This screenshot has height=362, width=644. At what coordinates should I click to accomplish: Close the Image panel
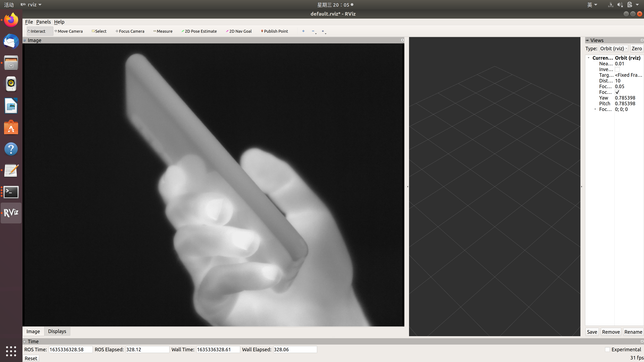[x=402, y=40]
